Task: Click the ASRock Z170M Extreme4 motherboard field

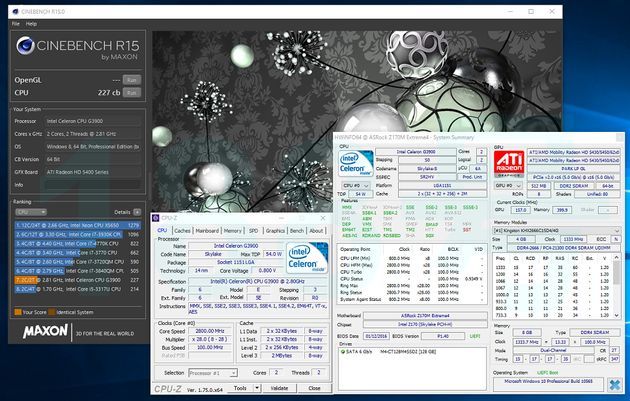Action: coord(425,316)
